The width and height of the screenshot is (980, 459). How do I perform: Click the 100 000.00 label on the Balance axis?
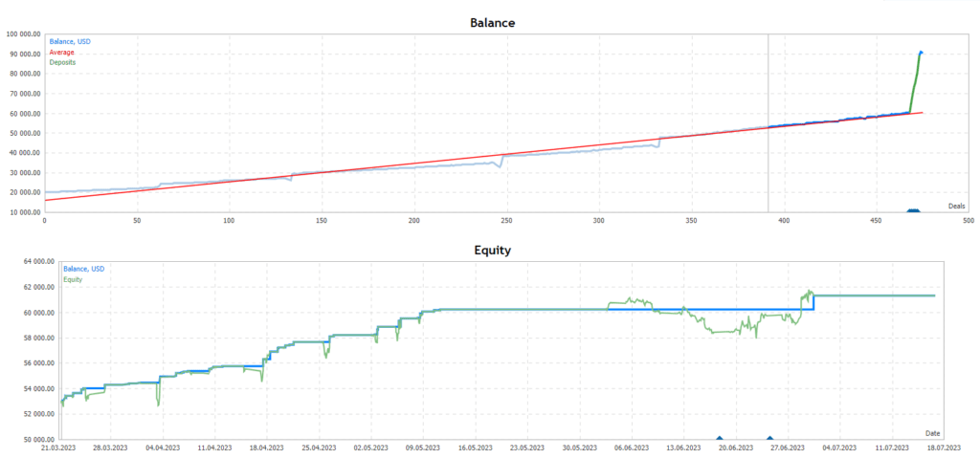(23, 34)
